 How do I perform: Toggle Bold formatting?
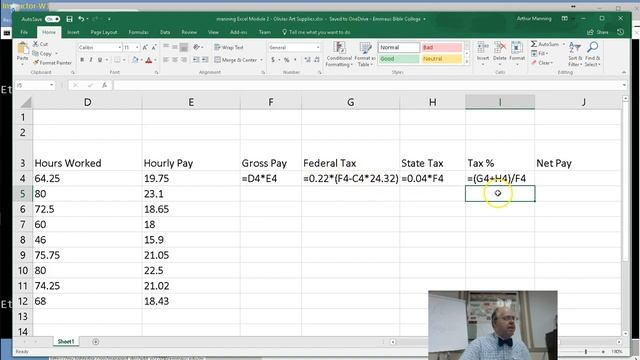[x=82, y=60]
